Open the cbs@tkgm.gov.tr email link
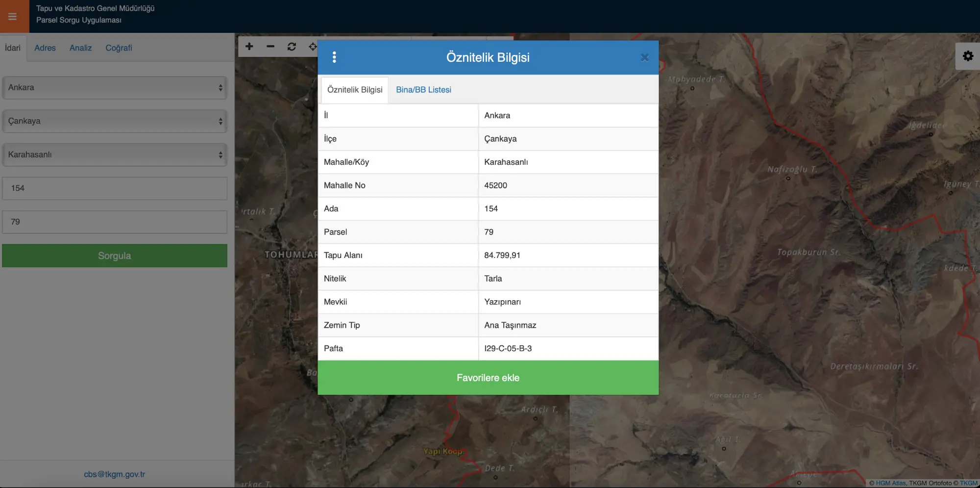 (115, 474)
